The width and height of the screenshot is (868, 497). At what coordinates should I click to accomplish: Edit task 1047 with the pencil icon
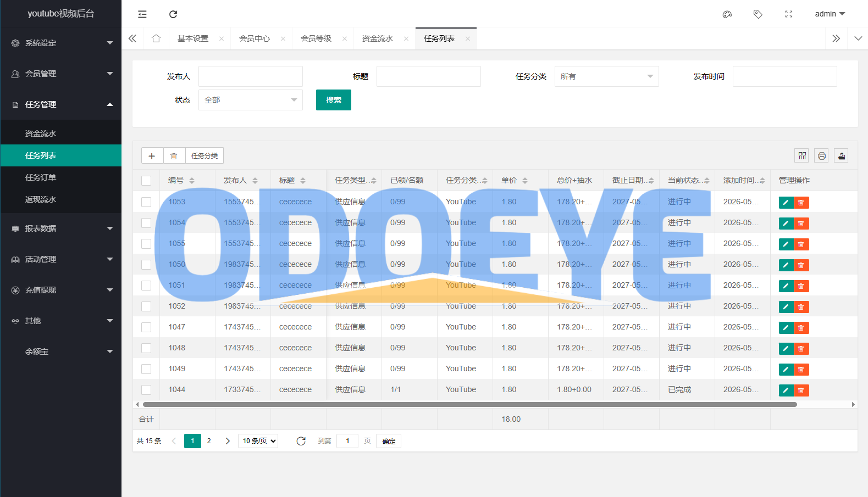tap(786, 328)
